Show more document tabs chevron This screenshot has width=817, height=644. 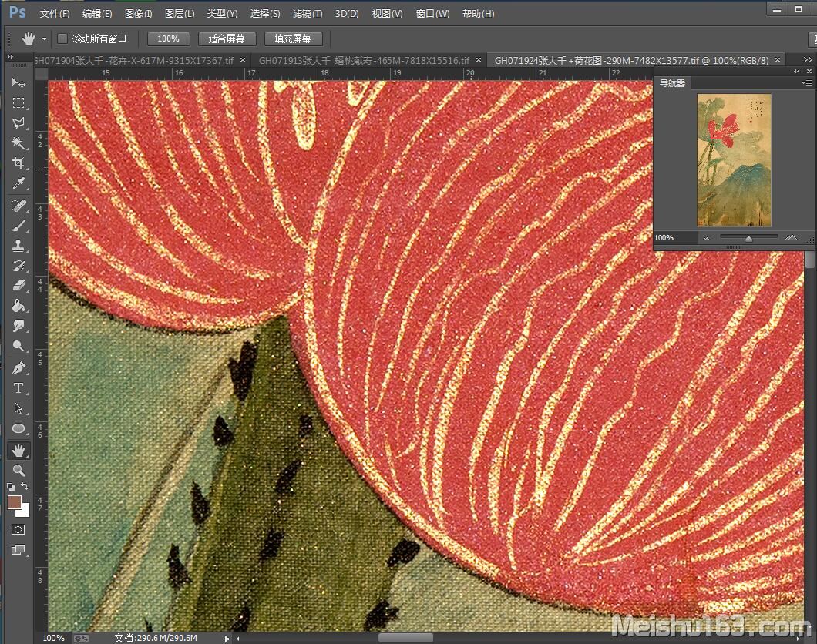tap(807, 60)
